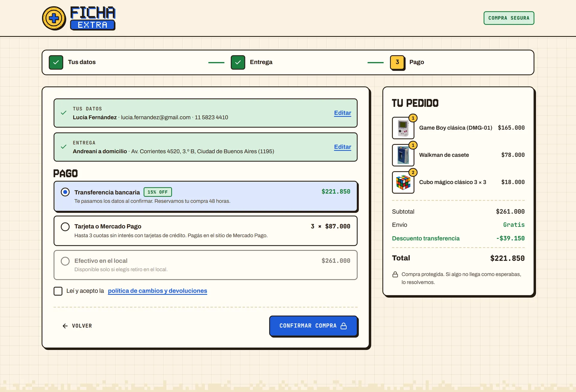Edit the Entrega delivery section
The height and width of the screenshot is (392, 576).
pos(343,147)
